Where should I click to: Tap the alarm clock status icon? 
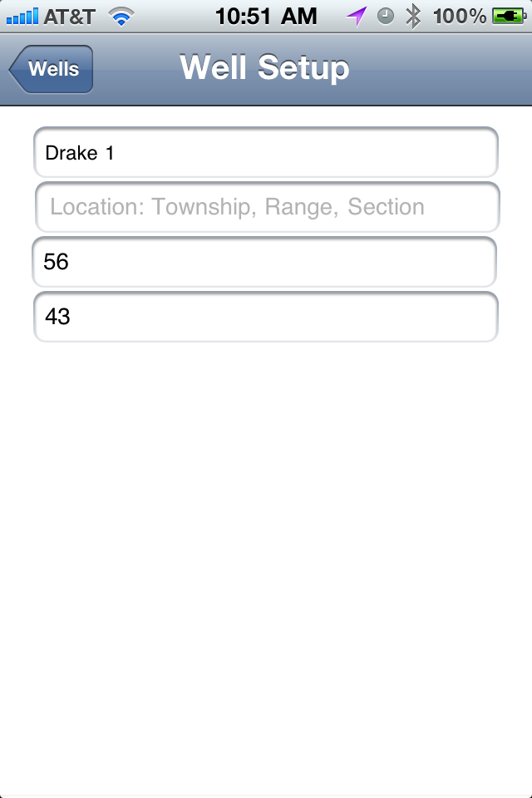tap(386, 17)
